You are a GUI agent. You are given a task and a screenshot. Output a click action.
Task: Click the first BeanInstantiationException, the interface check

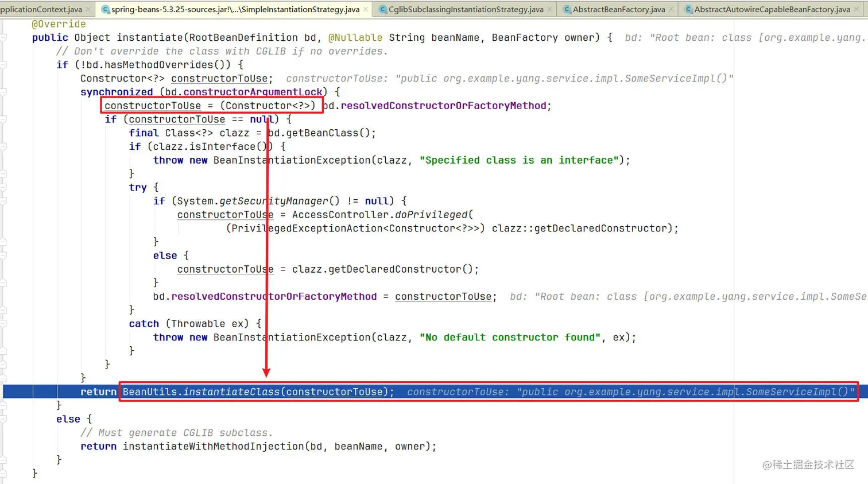[292, 160]
